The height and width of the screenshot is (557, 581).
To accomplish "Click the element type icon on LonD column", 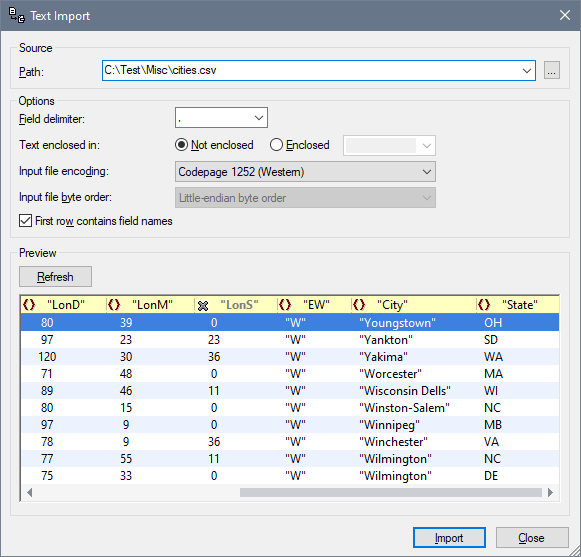I will pyautogui.click(x=29, y=305).
